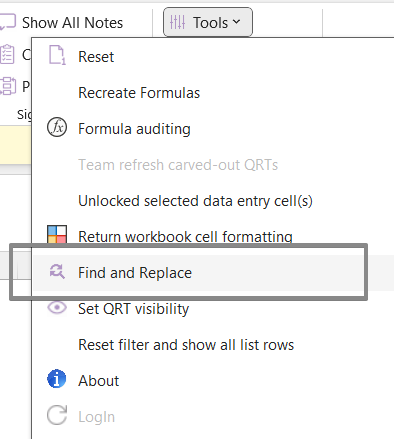
Task: Click the linked-boxes ribbon icon below the clipboard
Action: [x=8, y=86]
